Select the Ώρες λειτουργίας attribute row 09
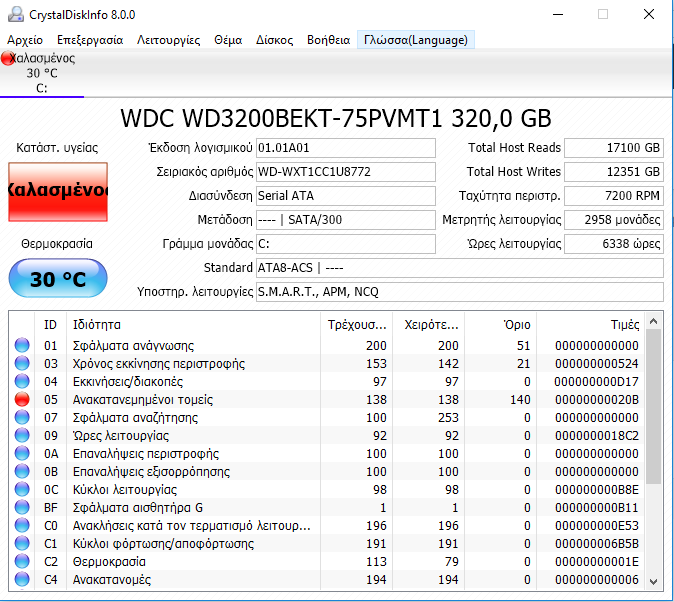This screenshot has width=674, height=602. pos(327,436)
